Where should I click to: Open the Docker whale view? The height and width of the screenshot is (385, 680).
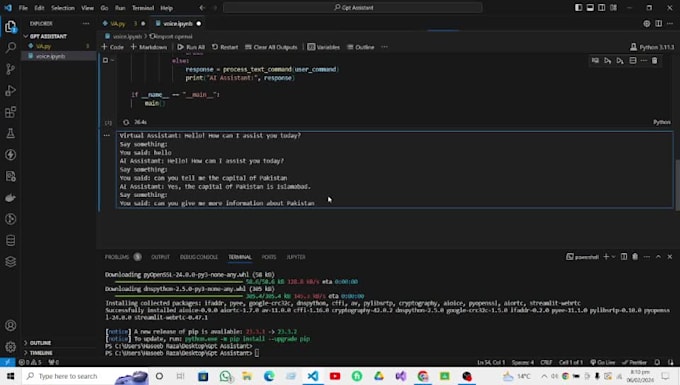[x=10, y=198]
